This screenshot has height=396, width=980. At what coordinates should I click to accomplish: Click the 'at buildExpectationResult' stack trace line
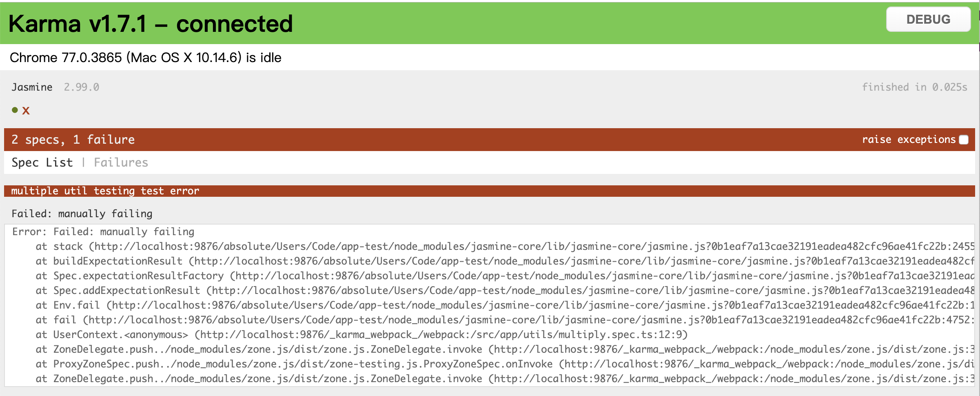click(505, 261)
